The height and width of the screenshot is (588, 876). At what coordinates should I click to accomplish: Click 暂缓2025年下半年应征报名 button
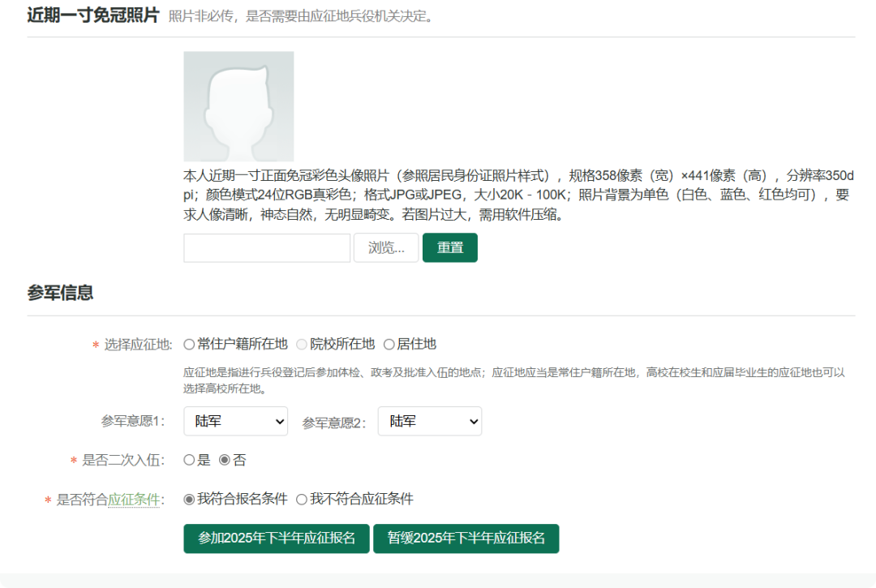click(x=466, y=539)
